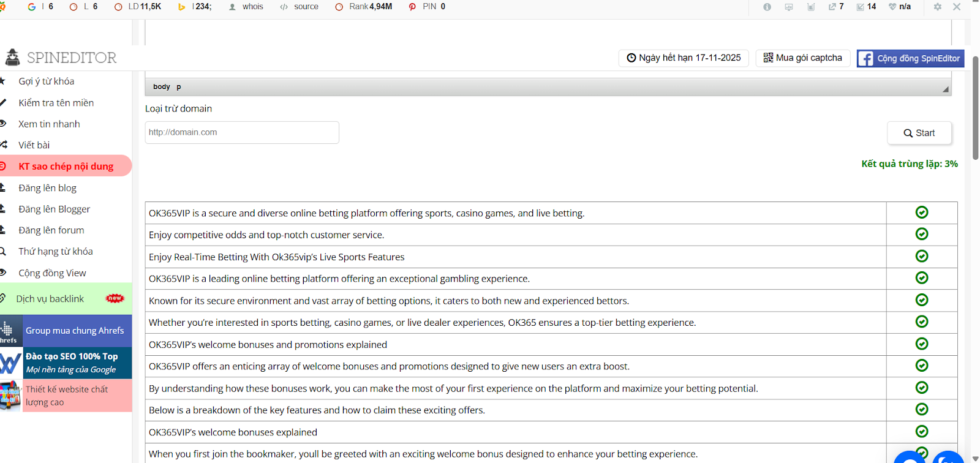Click the n/a diamond indicator
The image size is (980, 463).
coord(892,7)
